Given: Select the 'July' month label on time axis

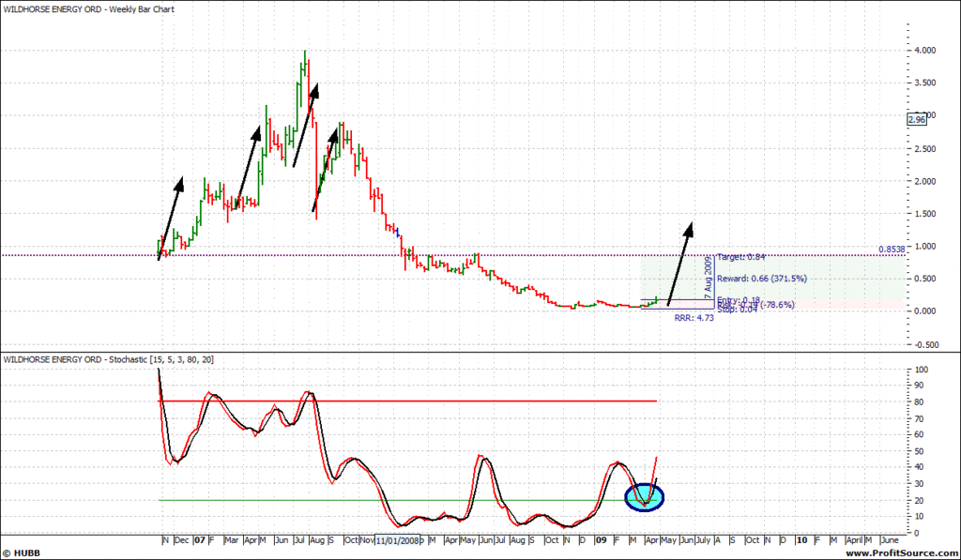Looking at the screenshot, I should coord(703,540).
